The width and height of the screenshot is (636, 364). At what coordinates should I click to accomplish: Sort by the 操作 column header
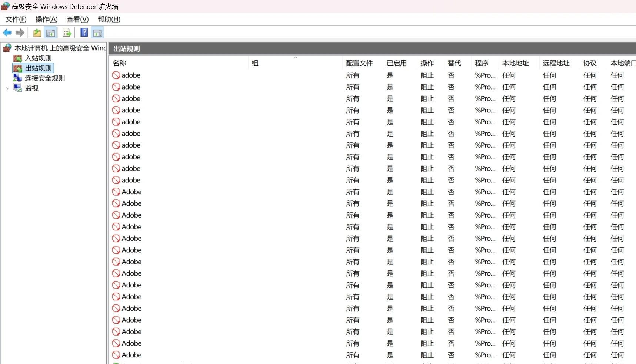pos(431,63)
